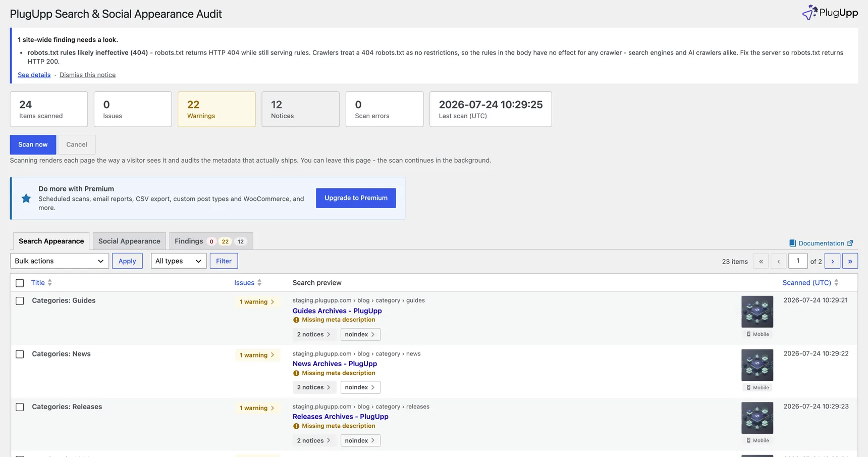The width and height of the screenshot is (868, 457).
Task: Click the Scanned (UTC) sort arrows
Action: coord(836,283)
